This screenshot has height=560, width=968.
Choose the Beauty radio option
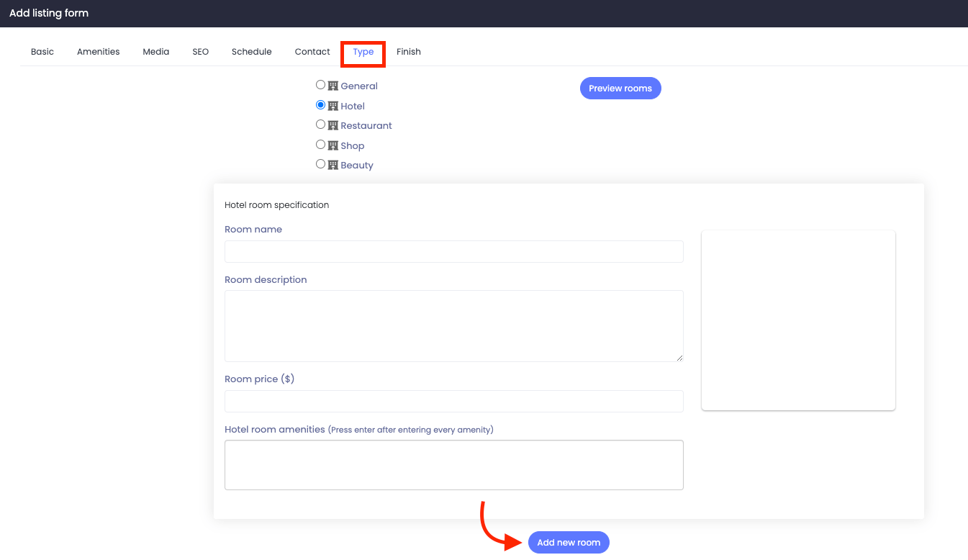click(x=321, y=164)
